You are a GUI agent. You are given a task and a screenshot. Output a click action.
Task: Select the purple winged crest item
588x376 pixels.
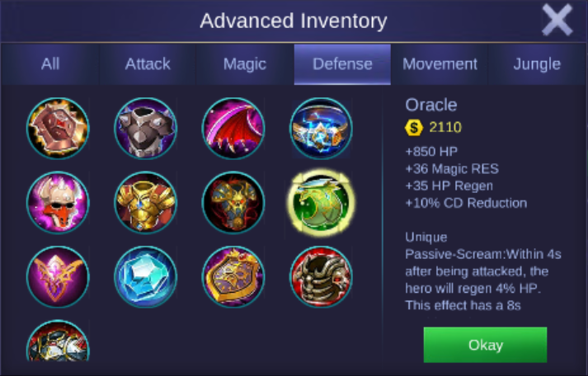pos(58,277)
